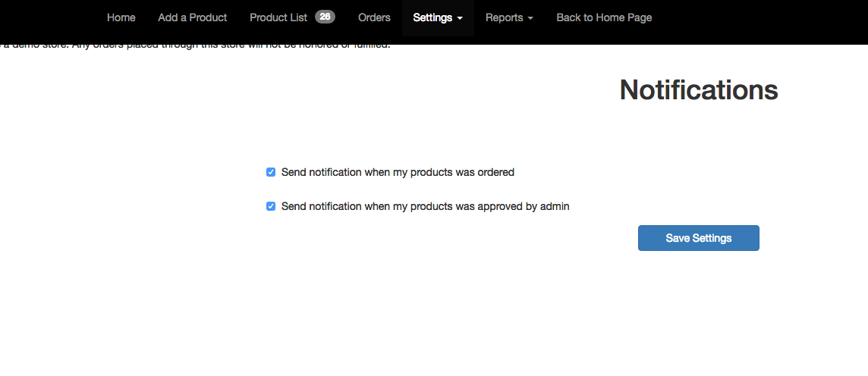Click the Settings dropdown caret arrow

coord(460,18)
